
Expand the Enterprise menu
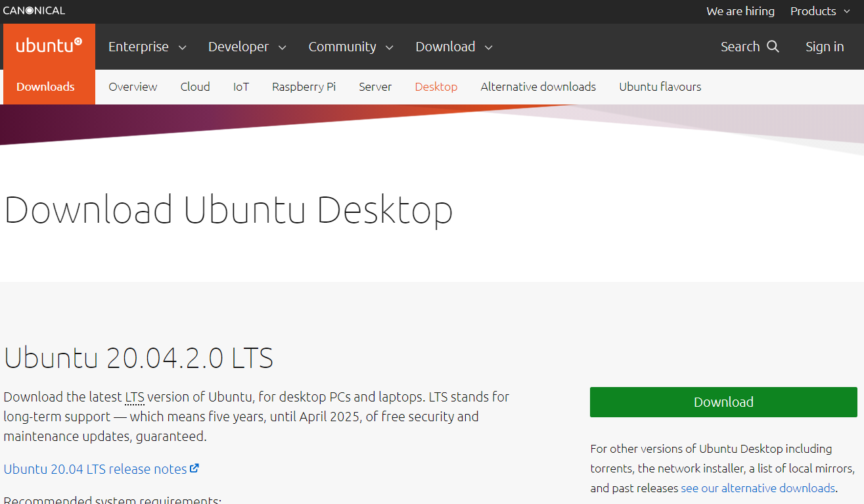tap(147, 47)
